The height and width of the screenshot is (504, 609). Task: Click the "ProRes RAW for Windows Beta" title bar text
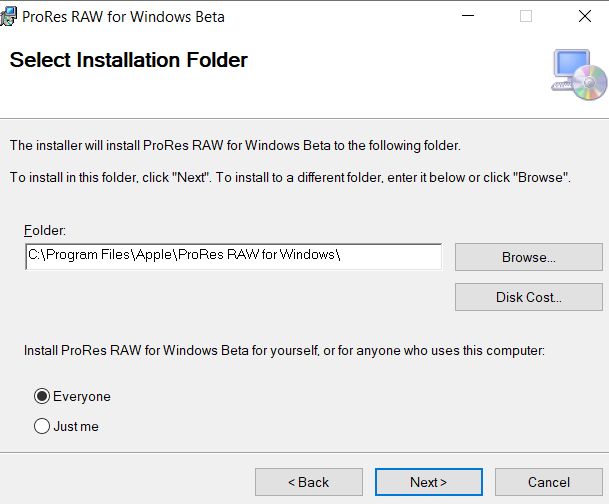[x=123, y=17]
